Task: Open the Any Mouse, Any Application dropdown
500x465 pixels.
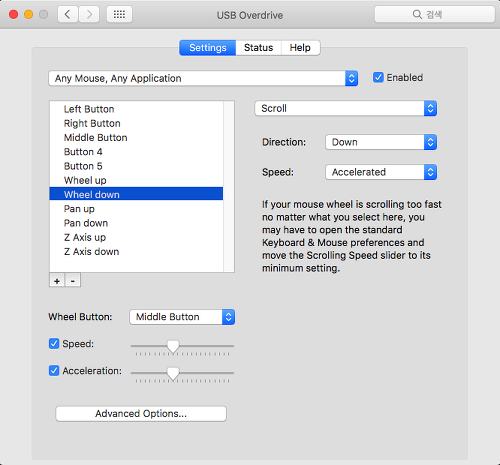Action: pyautogui.click(x=203, y=78)
